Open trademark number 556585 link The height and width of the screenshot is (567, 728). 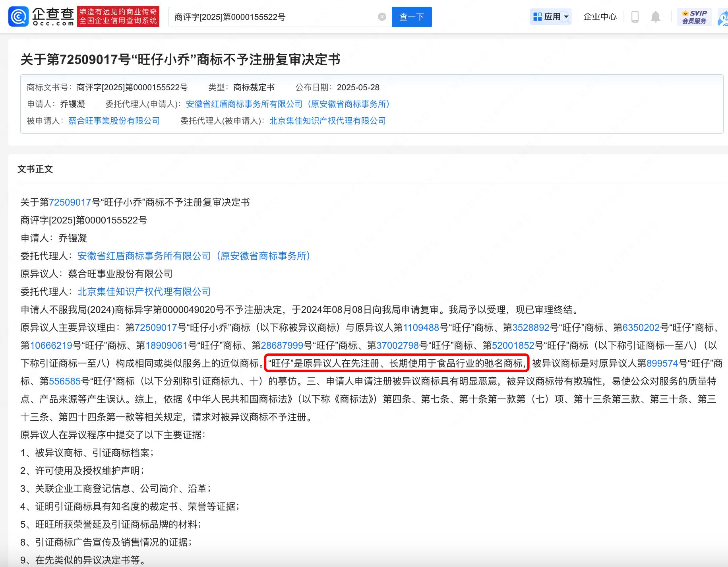[65, 381]
